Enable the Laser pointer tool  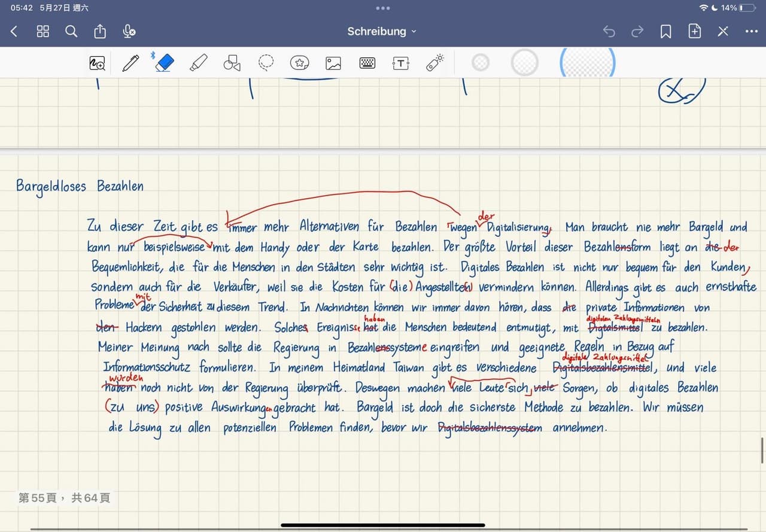pos(434,63)
